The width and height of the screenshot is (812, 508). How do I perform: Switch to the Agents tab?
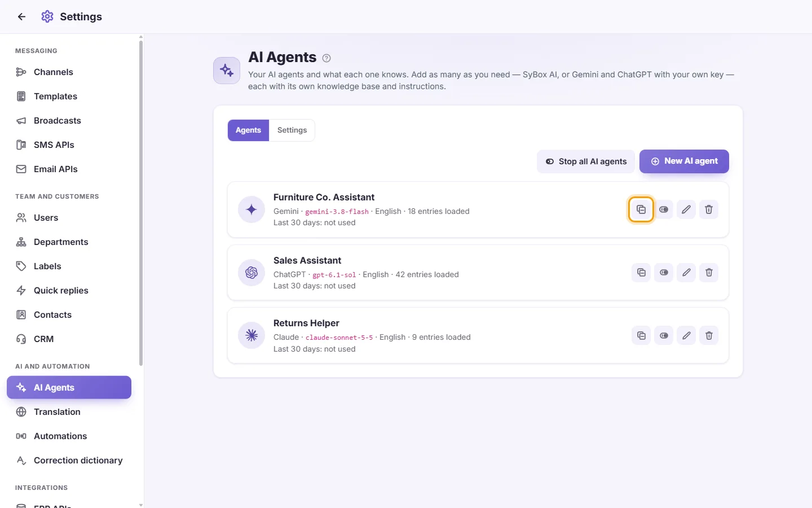(248, 130)
